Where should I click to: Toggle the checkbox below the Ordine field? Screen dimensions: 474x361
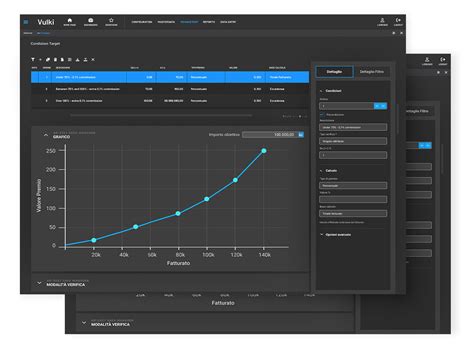click(322, 114)
